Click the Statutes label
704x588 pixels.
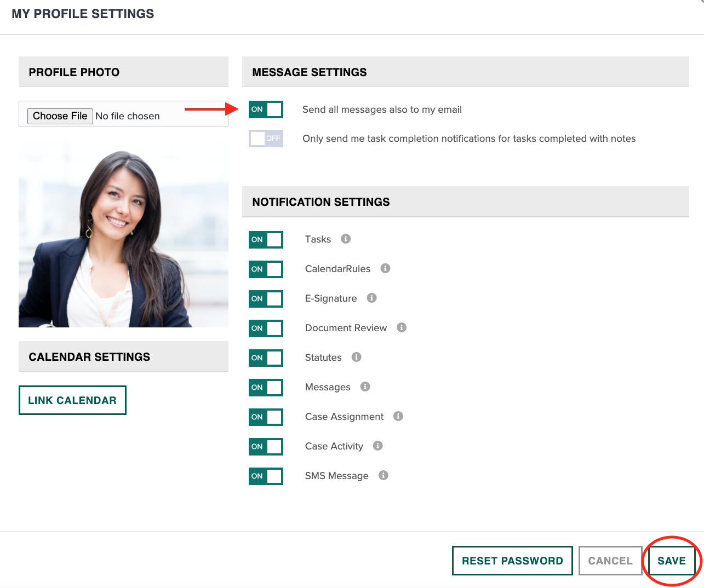point(323,358)
